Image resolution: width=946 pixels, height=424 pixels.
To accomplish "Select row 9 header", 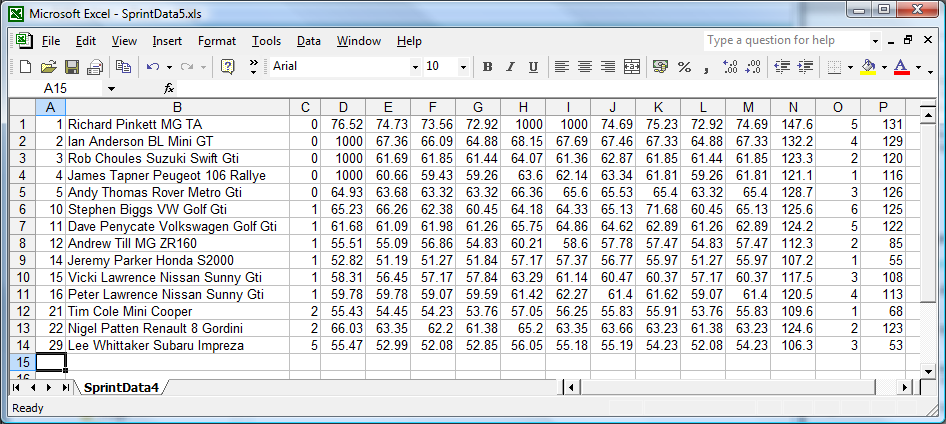I will (x=23, y=261).
